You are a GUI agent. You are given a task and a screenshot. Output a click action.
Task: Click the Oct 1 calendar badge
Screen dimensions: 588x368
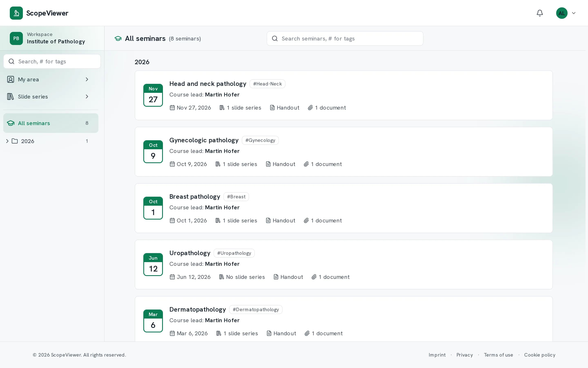click(153, 208)
